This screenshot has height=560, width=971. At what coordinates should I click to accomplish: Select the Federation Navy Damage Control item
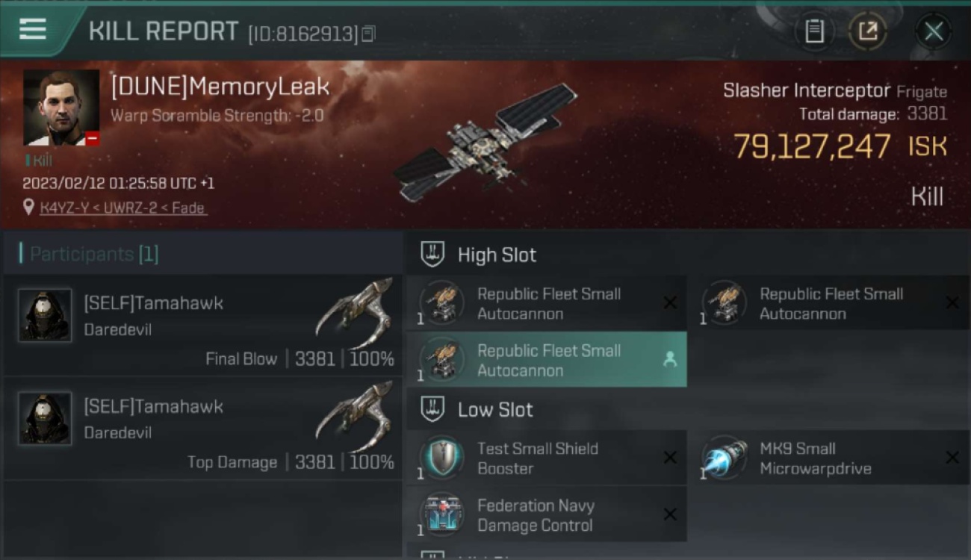point(547,514)
